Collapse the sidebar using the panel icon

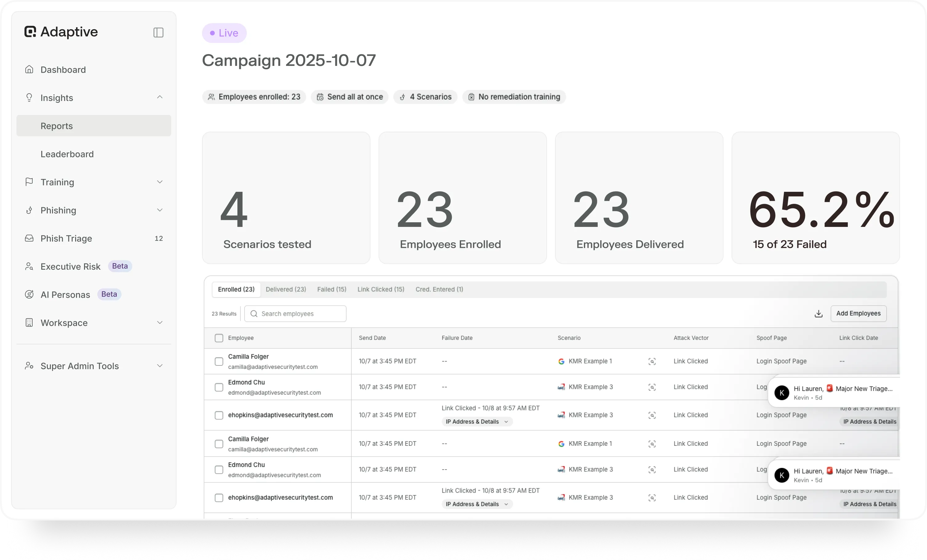point(158,32)
